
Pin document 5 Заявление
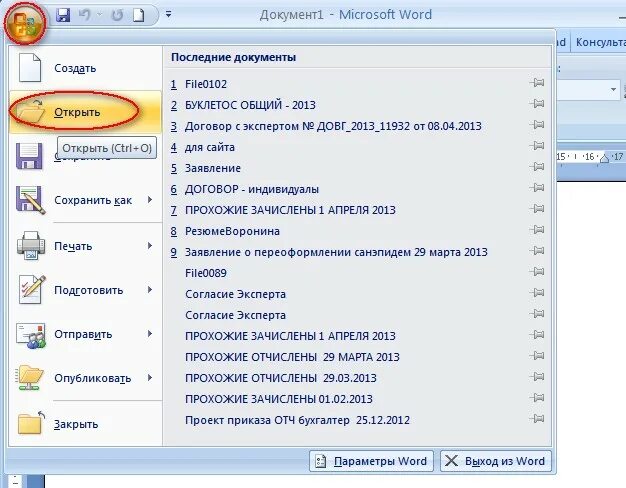537,167
